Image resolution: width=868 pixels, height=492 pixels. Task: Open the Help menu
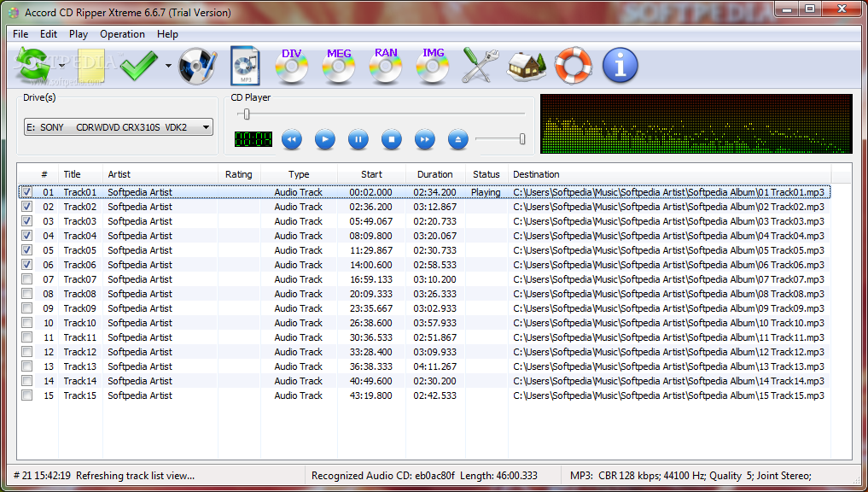pyautogui.click(x=167, y=34)
